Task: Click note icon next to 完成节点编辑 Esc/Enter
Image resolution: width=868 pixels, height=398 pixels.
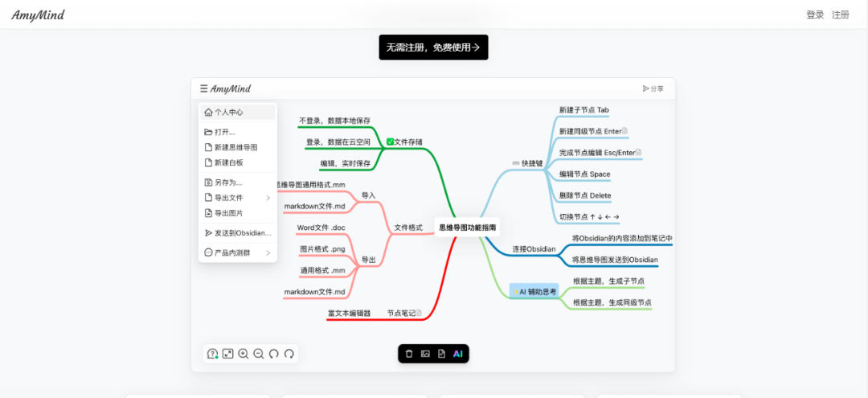Action: click(638, 152)
